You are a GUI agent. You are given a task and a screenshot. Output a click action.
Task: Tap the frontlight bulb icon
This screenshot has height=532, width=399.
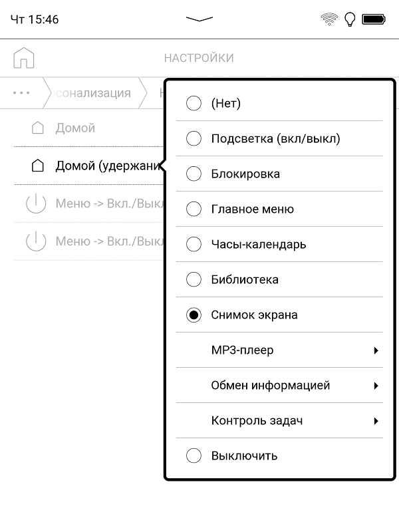point(349,19)
